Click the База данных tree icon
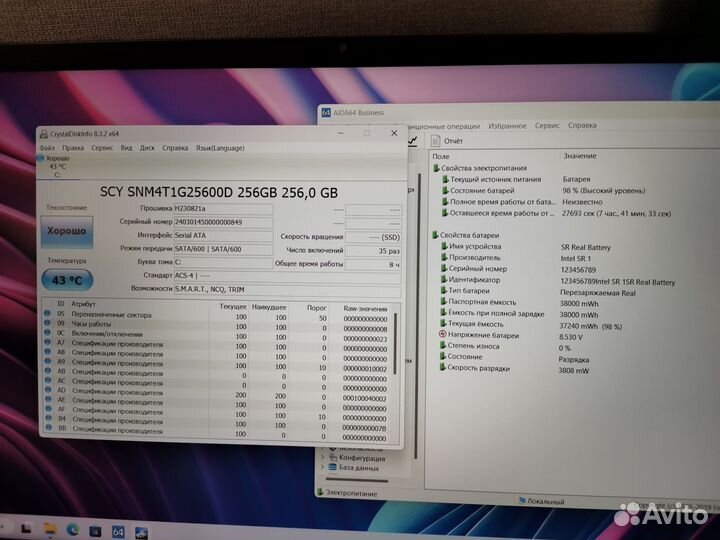The image size is (720, 540). coord(333,467)
